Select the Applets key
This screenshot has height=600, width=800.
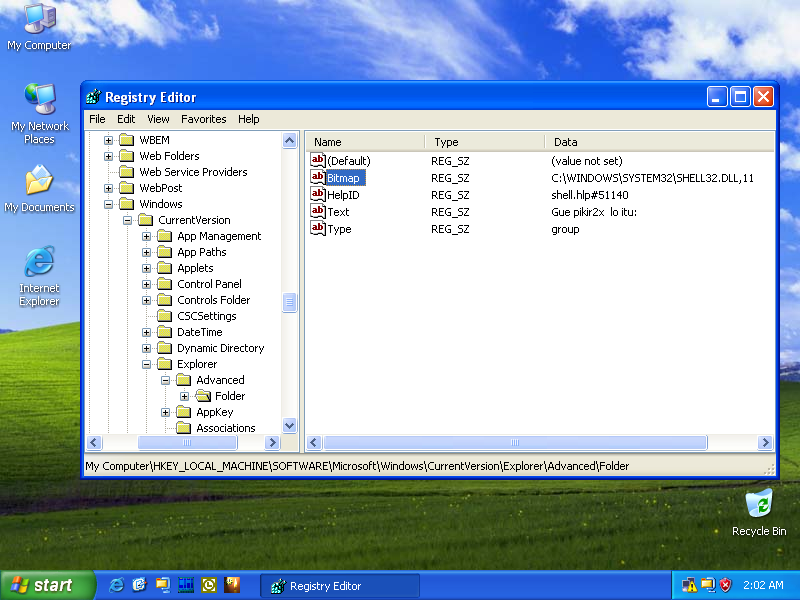195,268
